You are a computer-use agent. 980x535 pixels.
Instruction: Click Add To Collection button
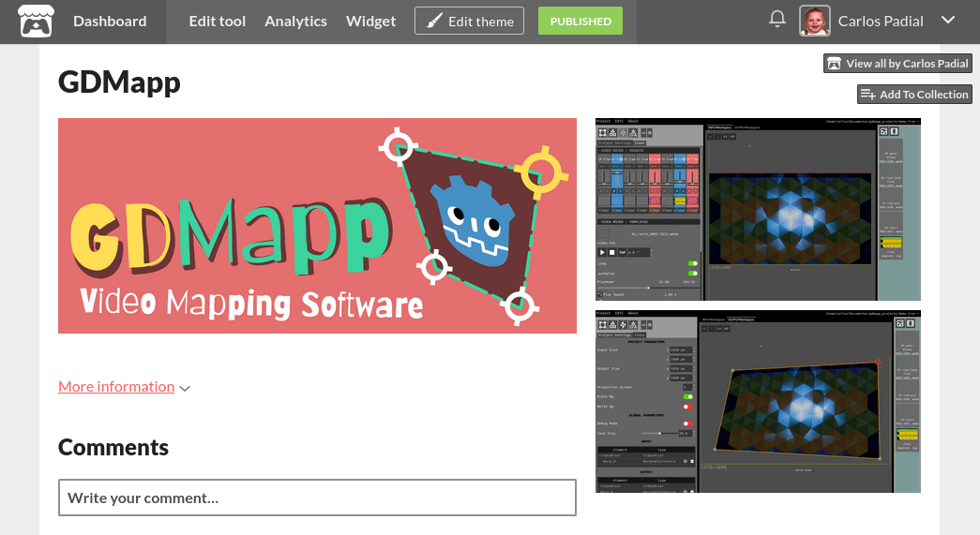pos(914,95)
